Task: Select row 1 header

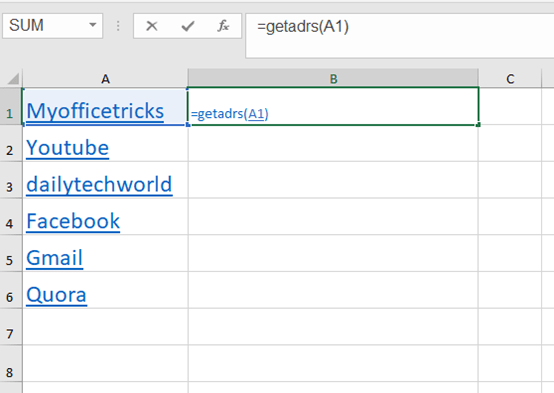Action: (x=11, y=106)
